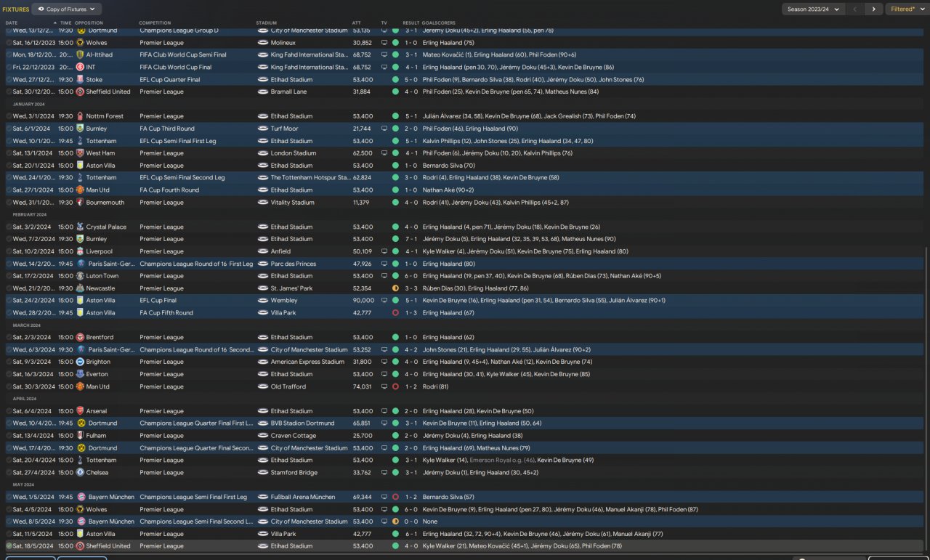Sort by the OPPOSITION column header
The width and height of the screenshot is (930, 560).
click(x=89, y=23)
